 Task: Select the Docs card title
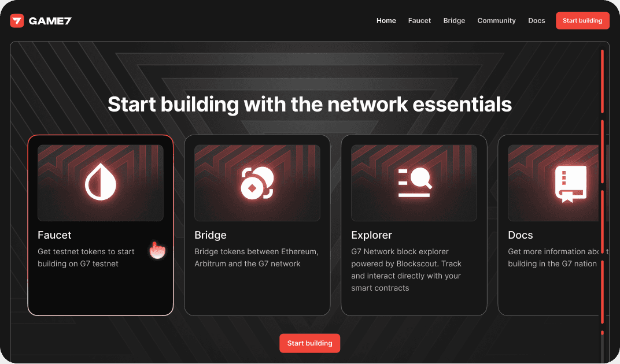521,235
